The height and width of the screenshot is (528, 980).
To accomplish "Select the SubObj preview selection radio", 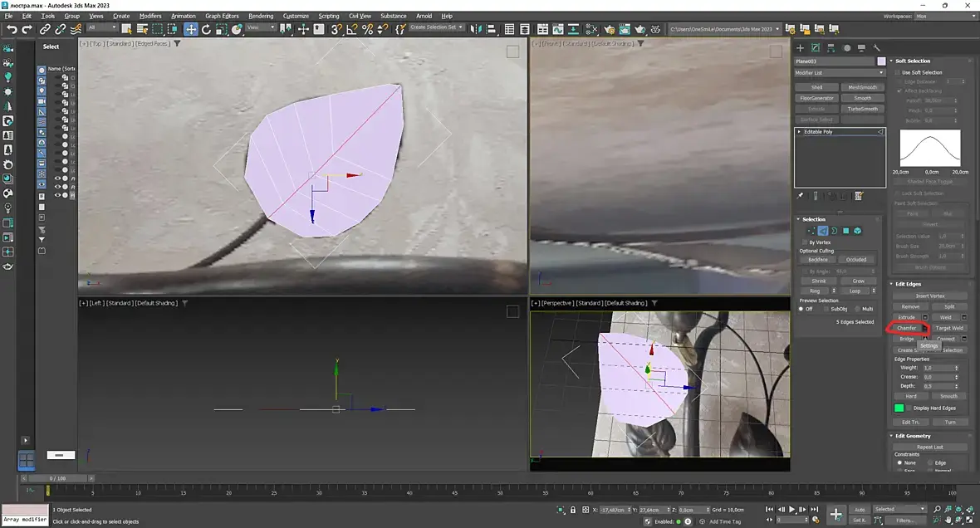I will pyautogui.click(x=826, y=309).
